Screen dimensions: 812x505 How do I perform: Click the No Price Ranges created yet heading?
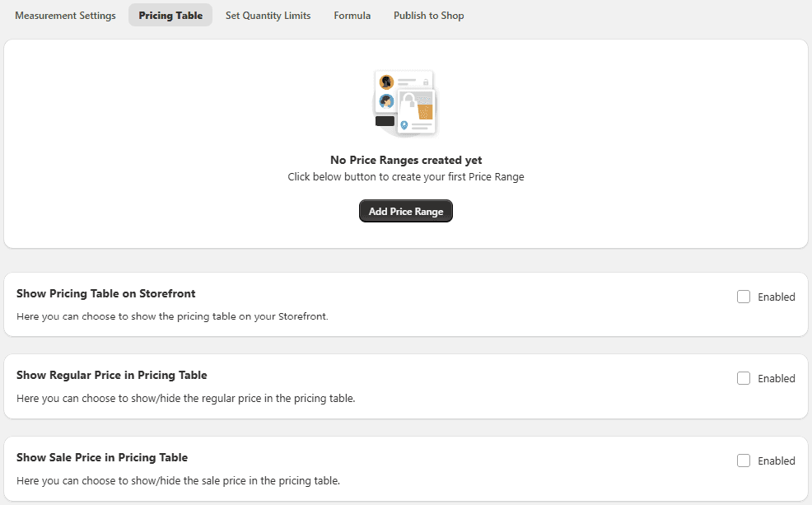pyautogui.click(x=406, y=160)
